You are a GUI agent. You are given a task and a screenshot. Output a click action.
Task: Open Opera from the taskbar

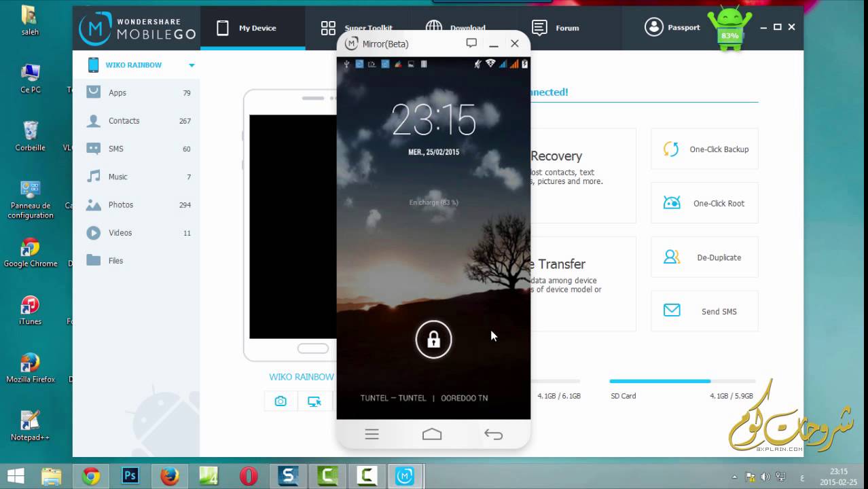pyautogui.click(x=248, y=476)
